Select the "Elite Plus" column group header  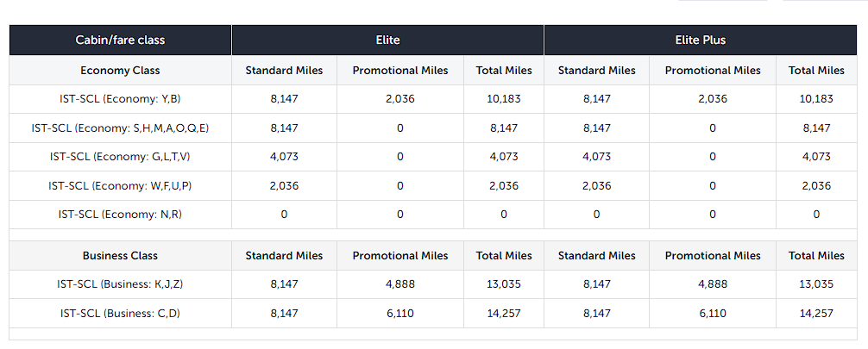(700, 41)
